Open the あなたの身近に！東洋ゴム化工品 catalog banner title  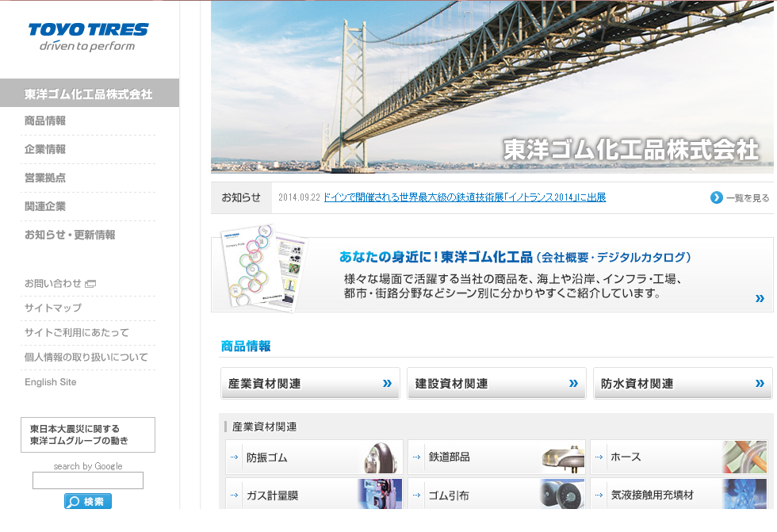515,257
